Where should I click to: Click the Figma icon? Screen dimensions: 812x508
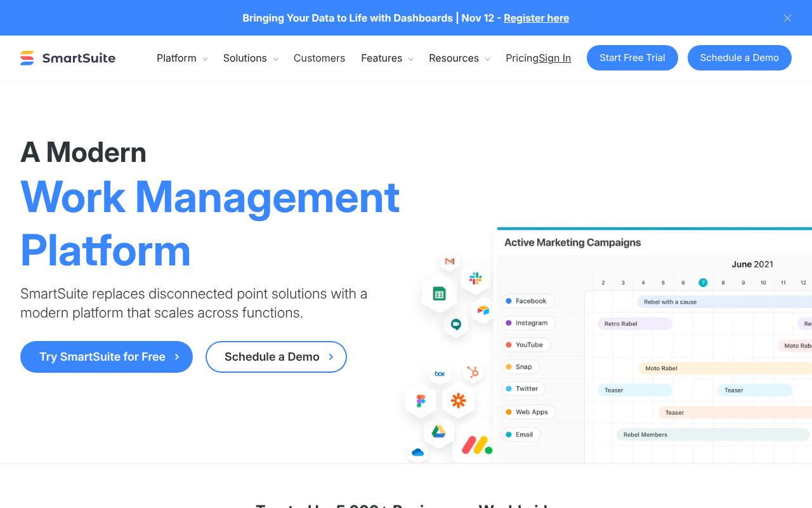click(x=420, y=399)
